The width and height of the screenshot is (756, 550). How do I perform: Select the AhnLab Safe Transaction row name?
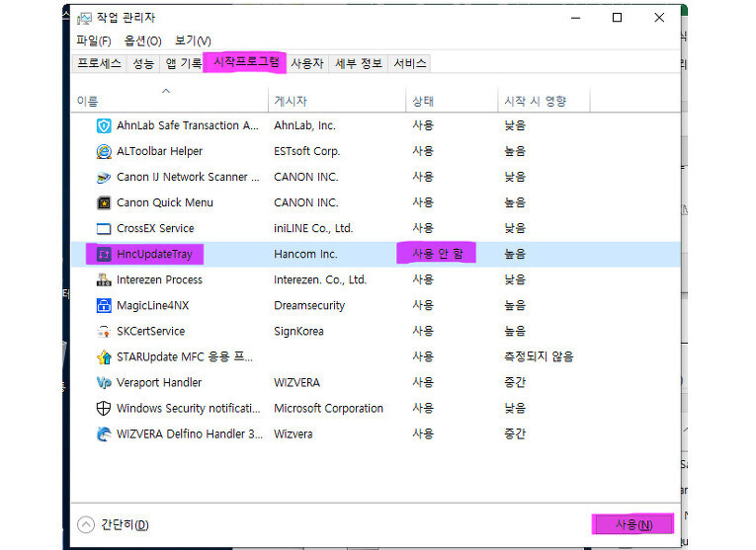click(188, 125)
